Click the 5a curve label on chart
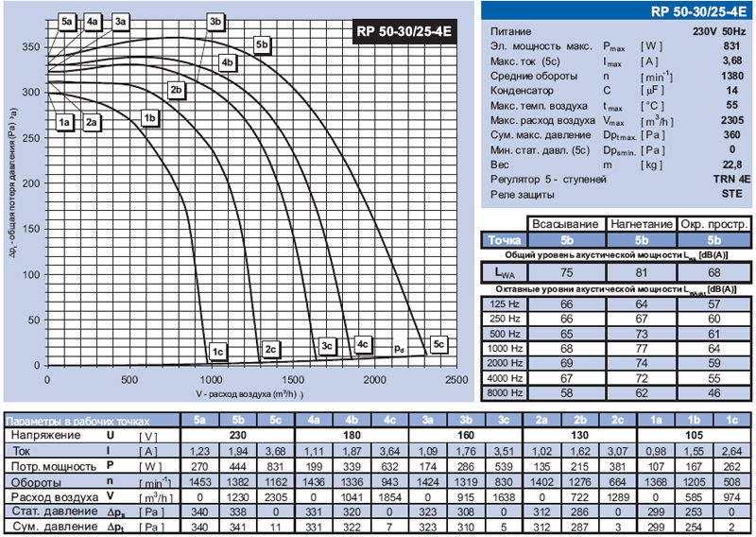 point(66,21)
